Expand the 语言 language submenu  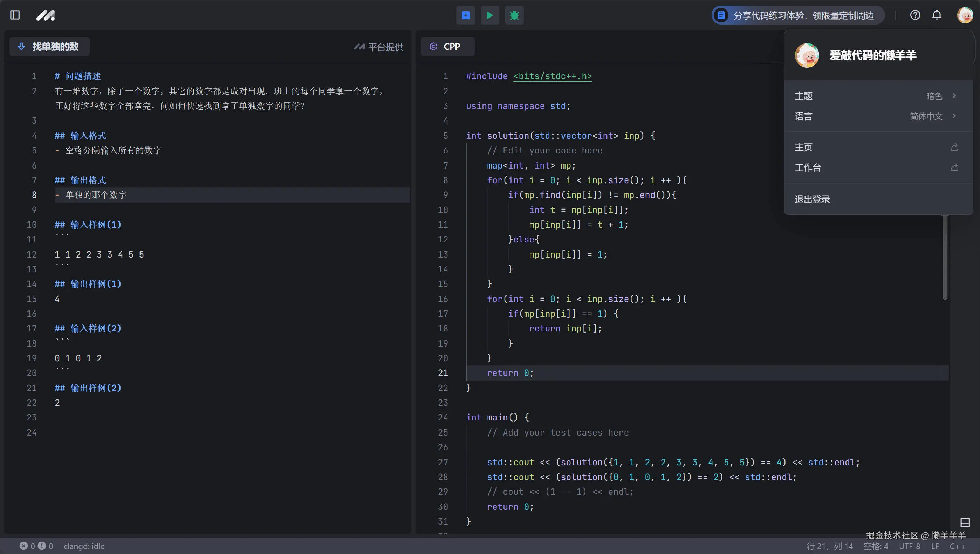(875, 116)
